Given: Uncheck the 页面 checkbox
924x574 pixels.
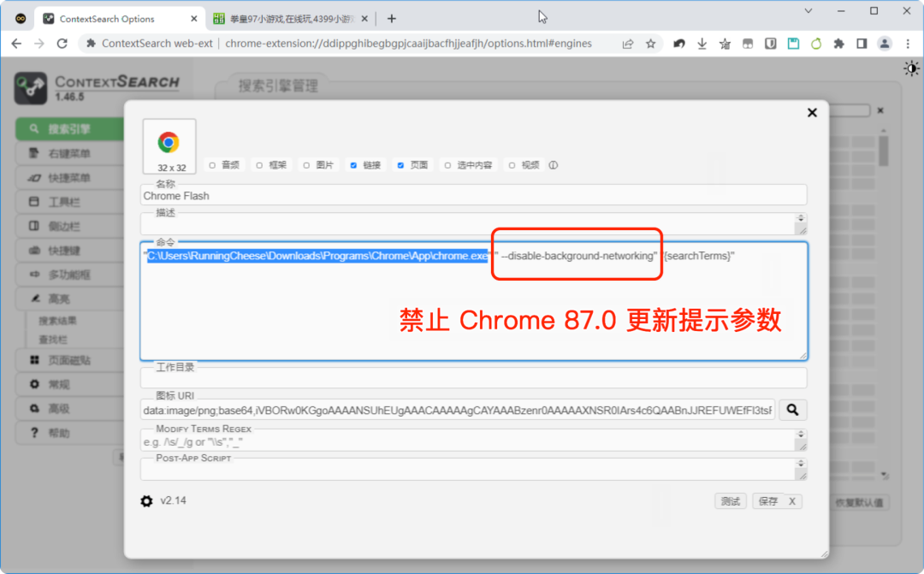Looking at the screenshot, I should [400, 165].
